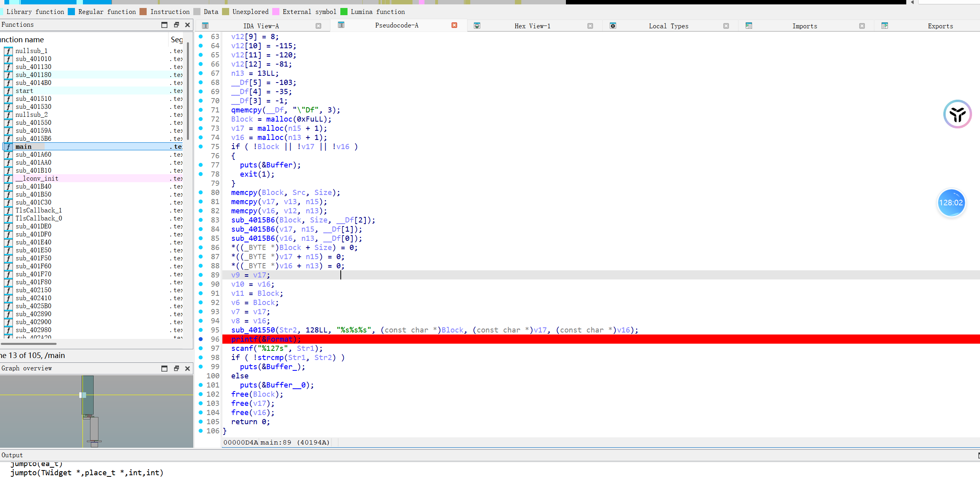Click the Exports tab icon
This screenshot has width=980, height=486.
click(885, 26)
